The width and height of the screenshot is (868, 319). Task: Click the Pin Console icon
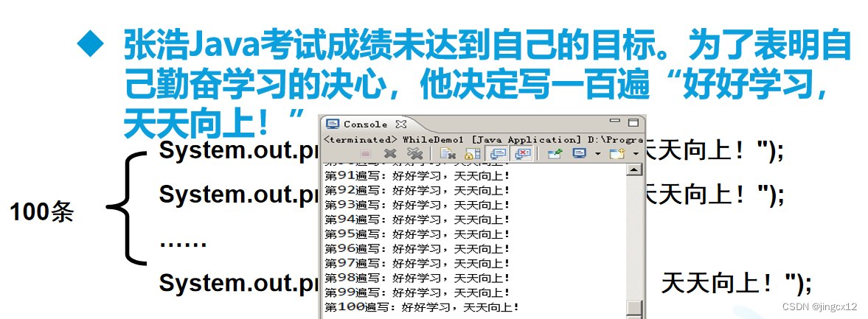(x=555, y=154)
